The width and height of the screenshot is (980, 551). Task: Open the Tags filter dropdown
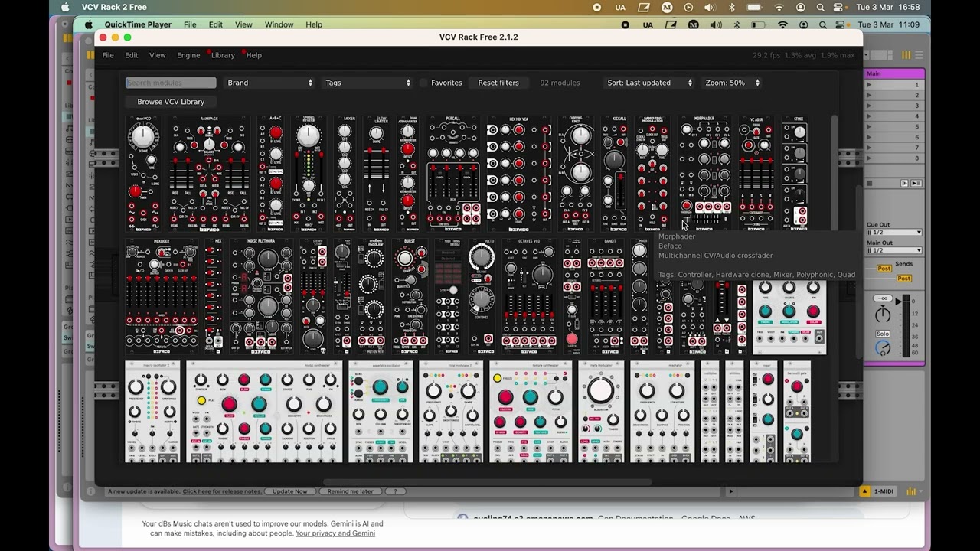(367, 83)
